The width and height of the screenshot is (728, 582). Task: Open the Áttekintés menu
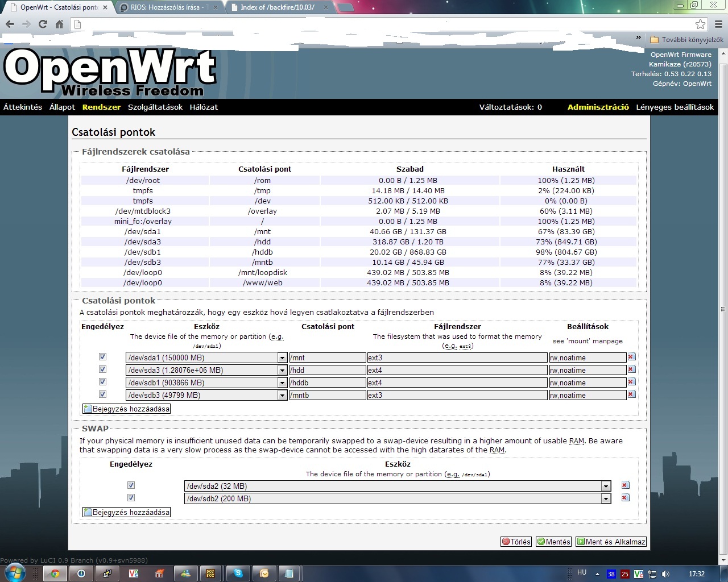pos(23,107)
